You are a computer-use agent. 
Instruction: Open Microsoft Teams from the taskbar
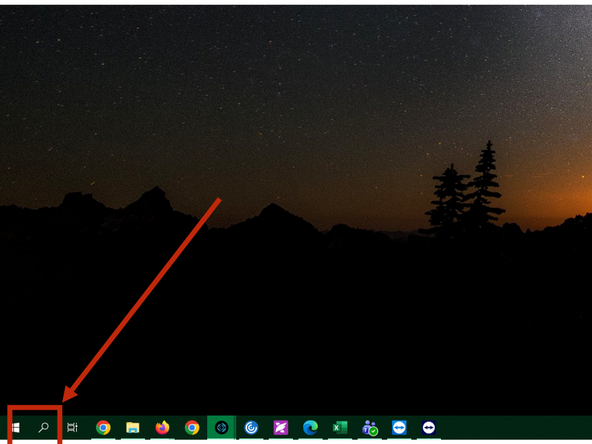(x=370, y=428)
